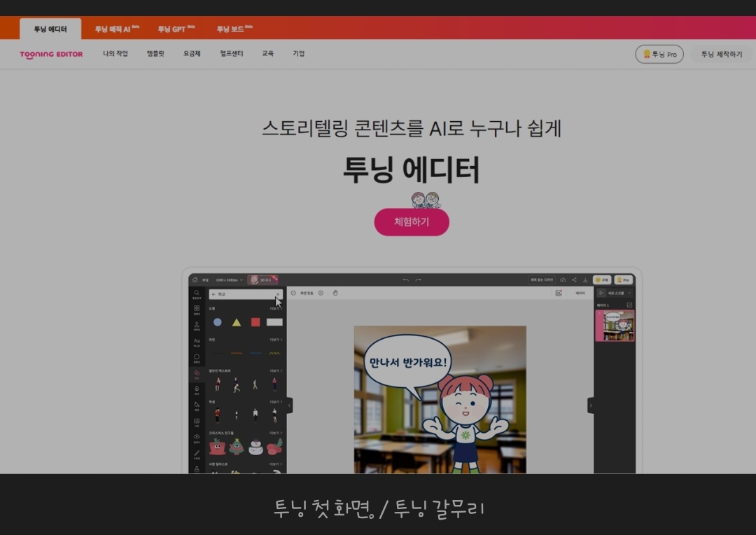Select the yellow triangle shape

point(237,322)
